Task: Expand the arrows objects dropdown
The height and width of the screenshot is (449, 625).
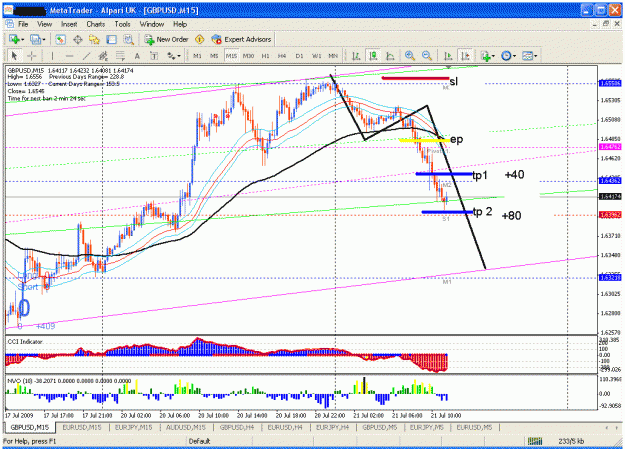Action: pyautogui.click(x=179, y=56)
